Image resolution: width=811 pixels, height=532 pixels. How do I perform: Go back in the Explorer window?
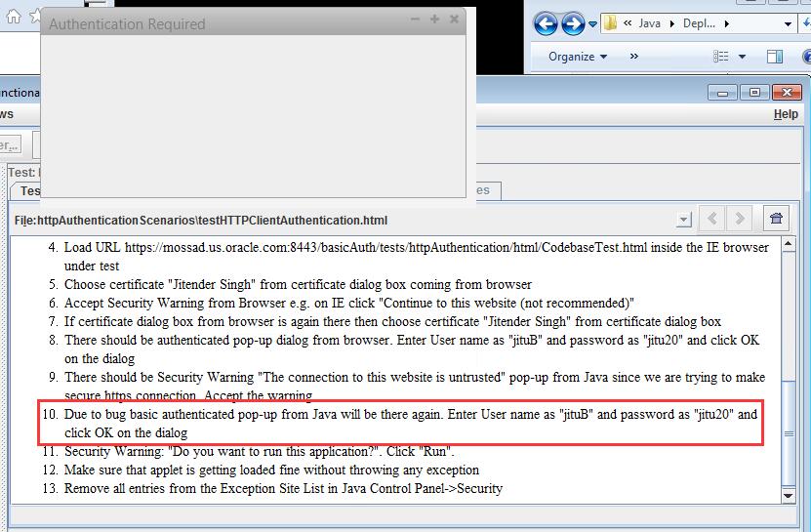(x=546, y=23)
